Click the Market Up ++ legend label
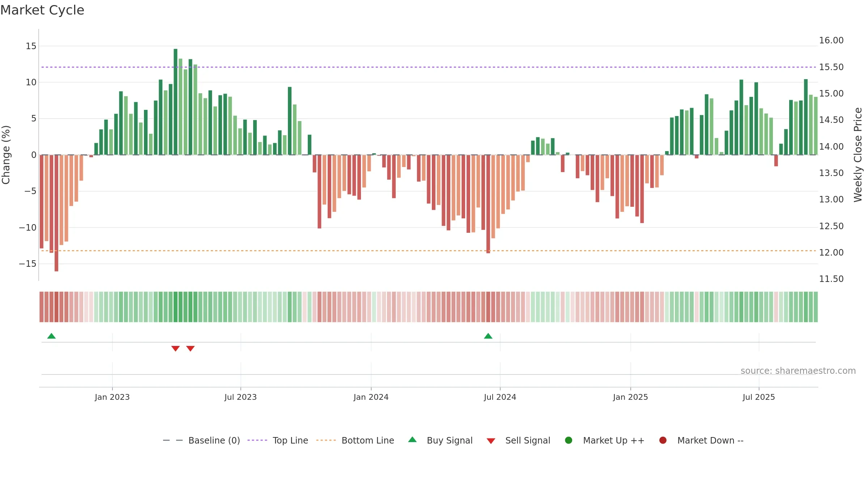Image resolution: width=868 pixels, height=488 pixels. click(614, 440)
